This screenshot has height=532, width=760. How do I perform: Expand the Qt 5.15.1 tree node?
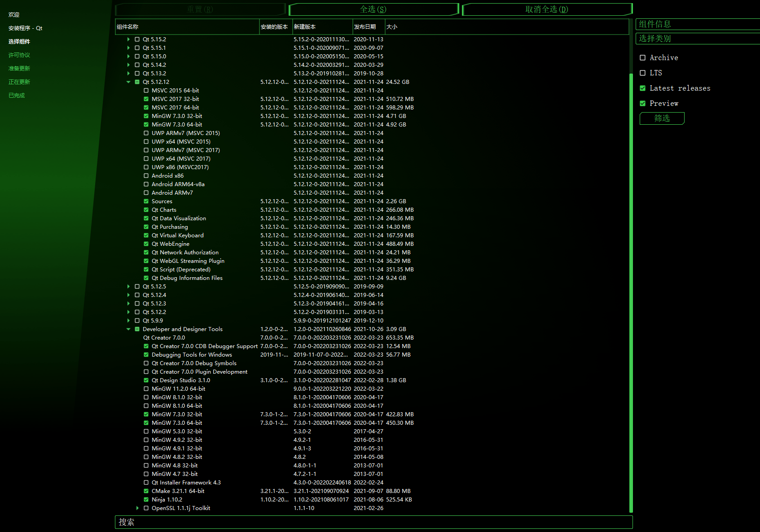coord(128,48)
